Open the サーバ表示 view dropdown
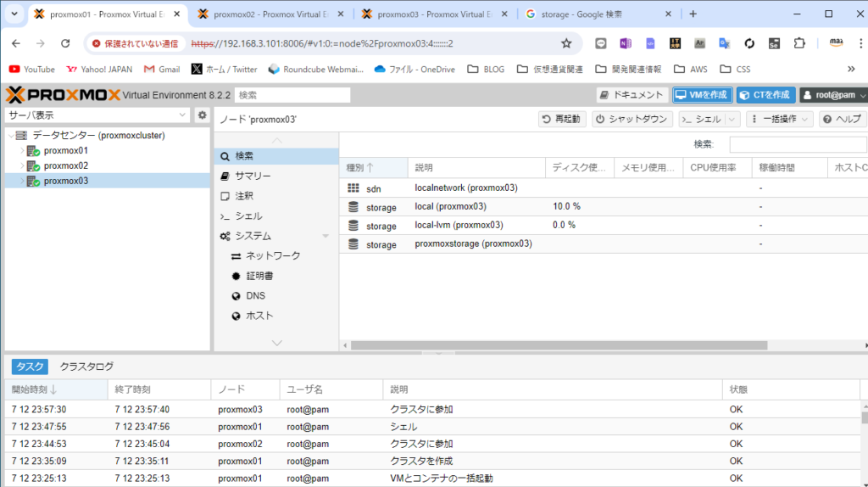Screen dimensions: 868x487 (97, 115)
